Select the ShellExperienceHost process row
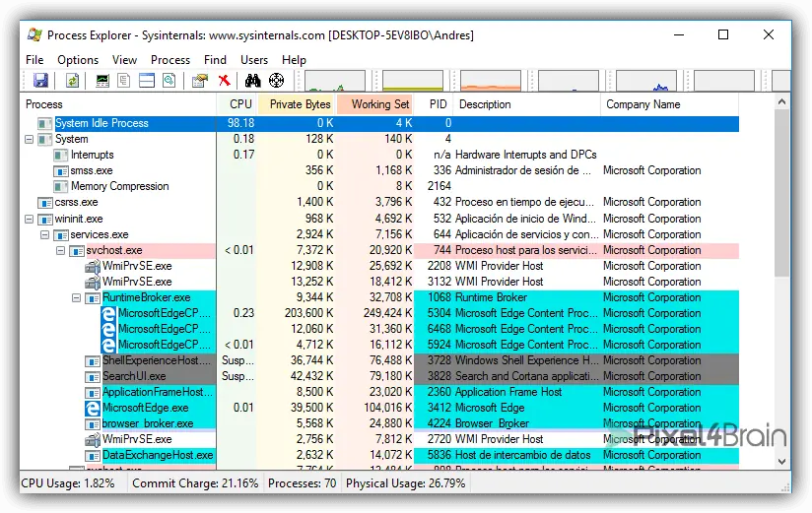This screenshot has height=513, width=812. point(379,360)
